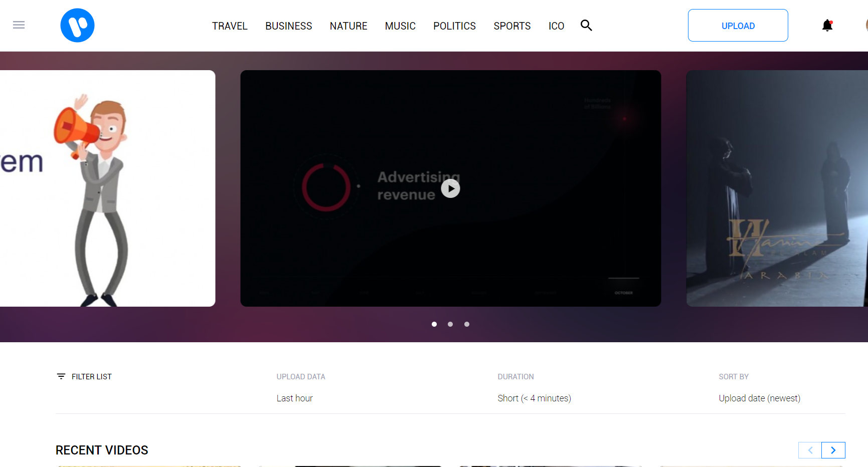Open the hamburger menu
Viewport: 868px width, 467px height.
tap(19, 25)
